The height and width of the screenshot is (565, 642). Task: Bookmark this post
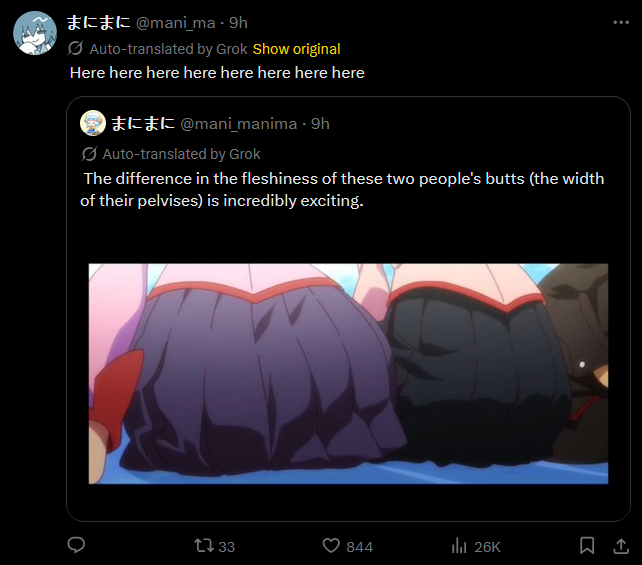coord(587,546)
